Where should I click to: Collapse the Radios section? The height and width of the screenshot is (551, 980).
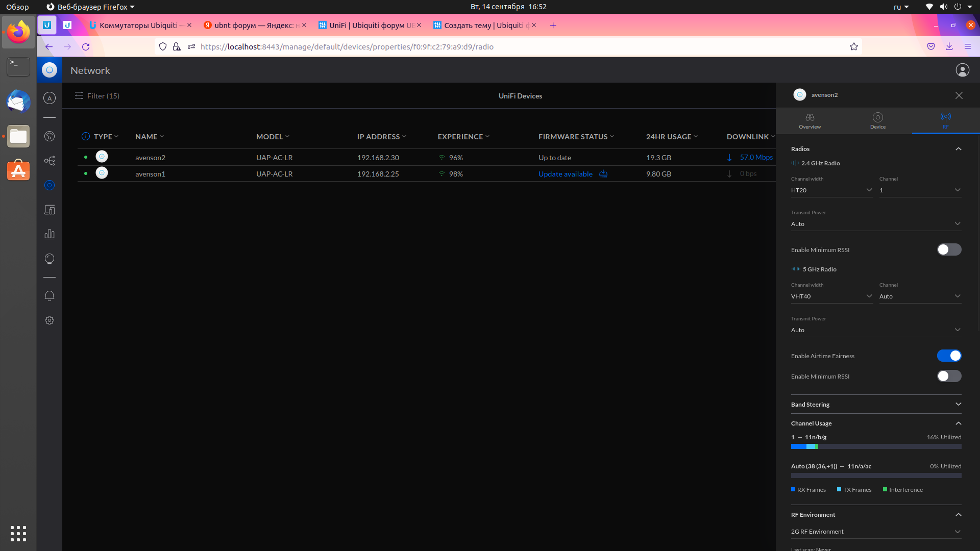click(958, 149)
